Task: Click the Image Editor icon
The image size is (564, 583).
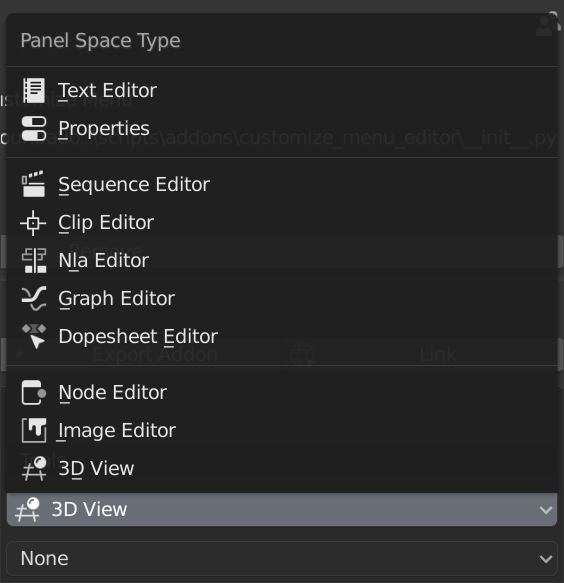Action: (34, 431)
